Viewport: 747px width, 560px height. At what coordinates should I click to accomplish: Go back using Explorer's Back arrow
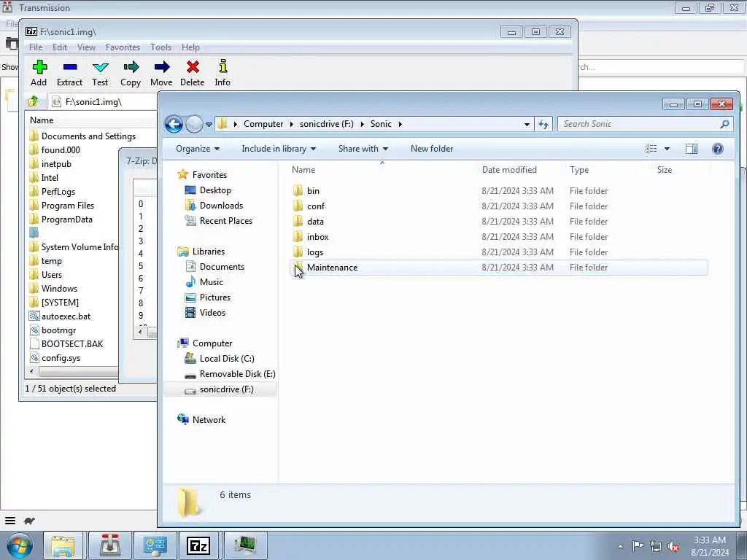[174, 124]
